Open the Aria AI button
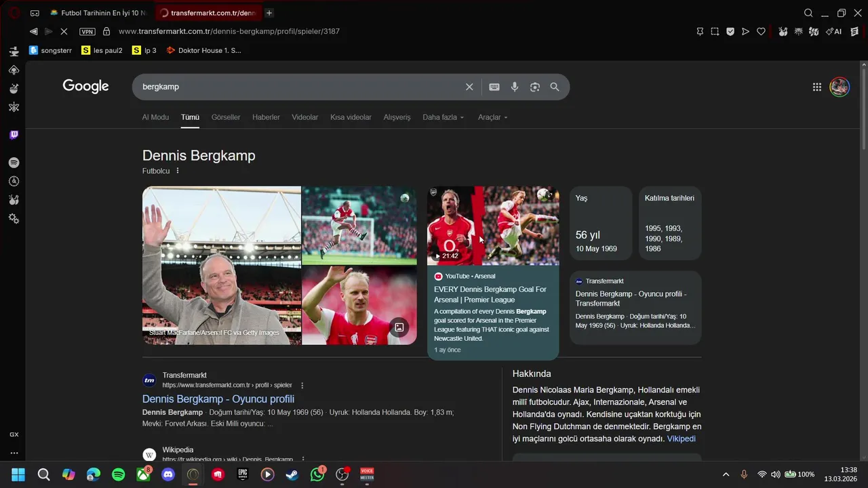Viewport: 868px width, 488px height. pos(833,31)
